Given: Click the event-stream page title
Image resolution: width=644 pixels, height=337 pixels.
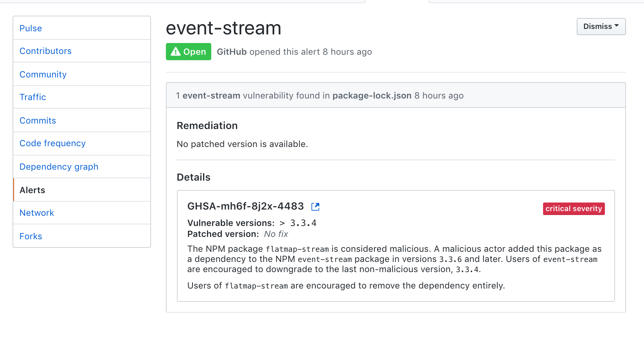Looking at the screenshot, I should coord(223,28).
